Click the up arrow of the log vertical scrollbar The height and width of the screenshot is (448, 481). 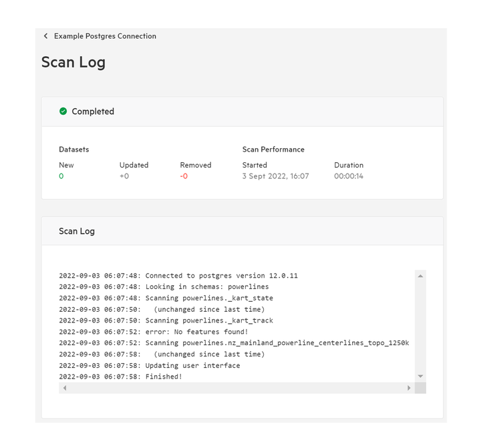[x=421, y=276]
